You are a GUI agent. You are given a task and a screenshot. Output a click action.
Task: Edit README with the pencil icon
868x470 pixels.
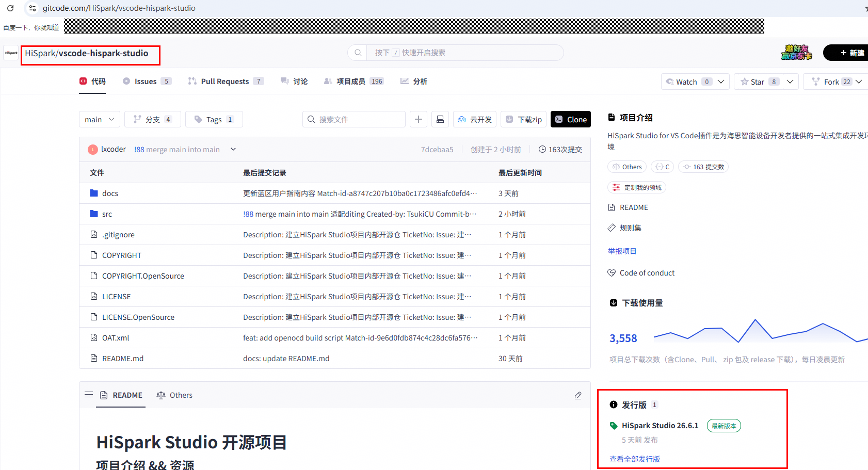pos(578,395)
